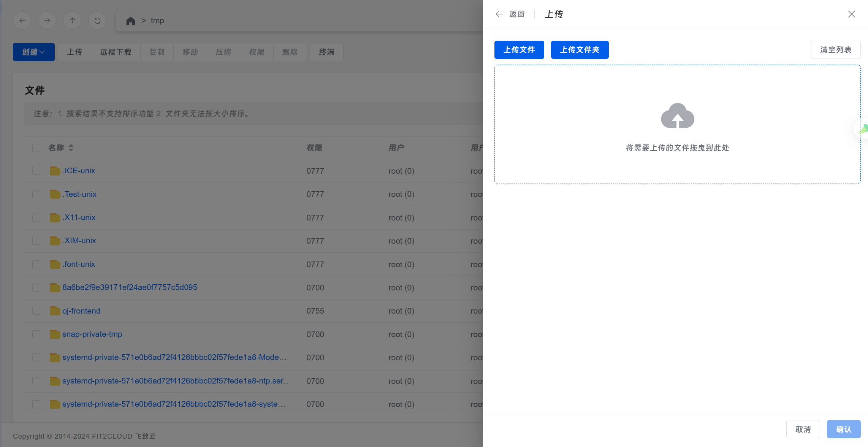Open the oj-frontend folder
This screenshot has width=868, height=447.
[81, 311]
